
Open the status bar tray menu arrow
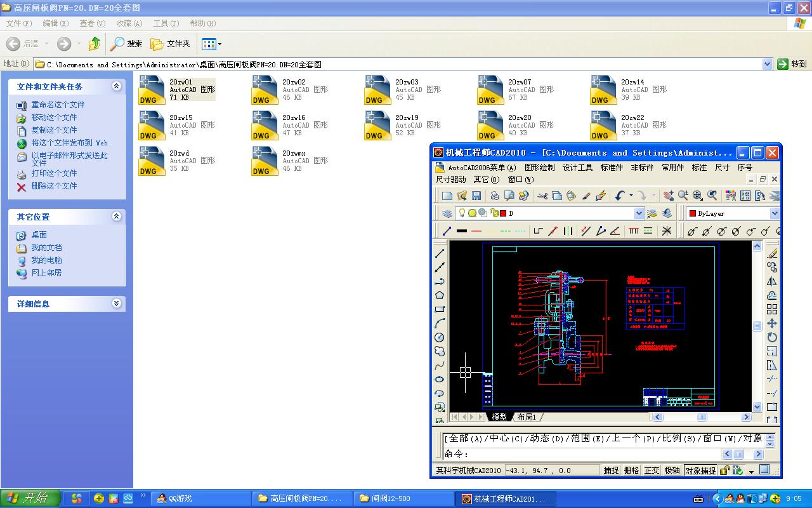(x=751, y=472)
